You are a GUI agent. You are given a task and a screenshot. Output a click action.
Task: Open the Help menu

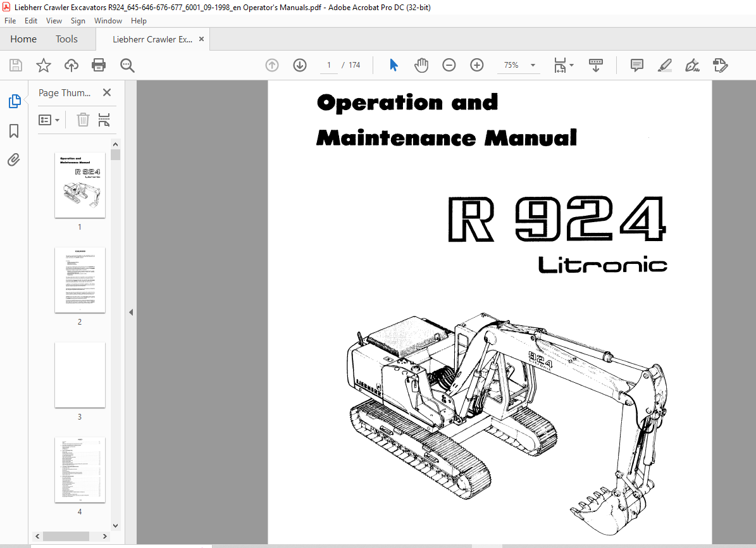(x=139, y=21)
